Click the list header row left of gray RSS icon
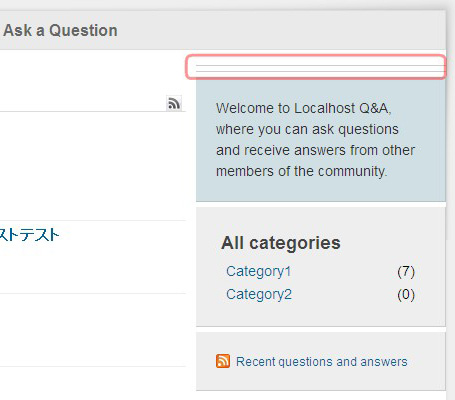Viewport: 455px width, 400px height. pos(83,103)
